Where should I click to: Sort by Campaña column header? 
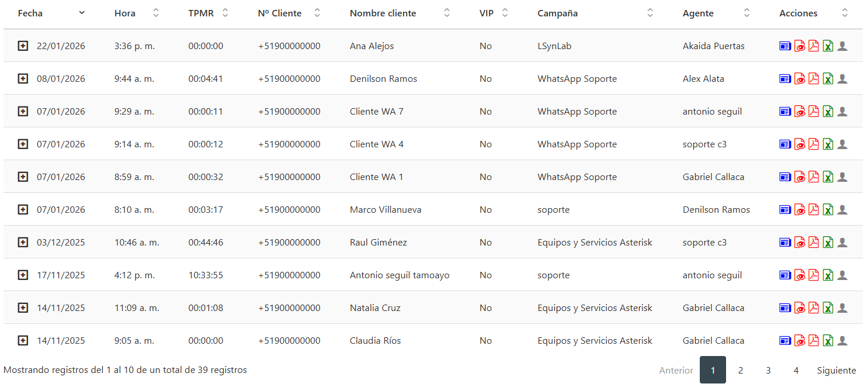pos(650,13)
